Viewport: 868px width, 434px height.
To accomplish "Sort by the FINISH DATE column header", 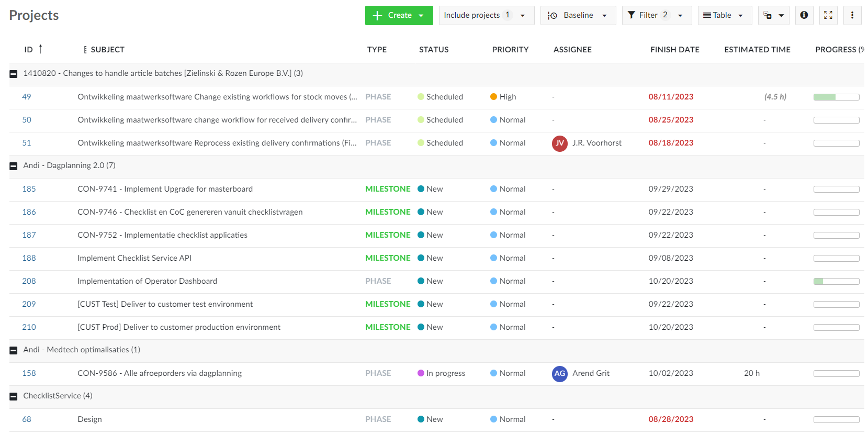I will pos(674,50).
